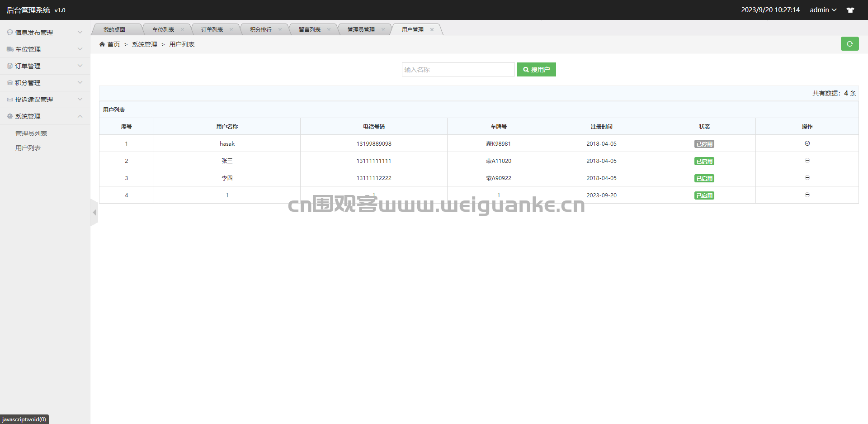Click the 系统管理 gear icon
868x424 pixels.
[x=10, y=116]
